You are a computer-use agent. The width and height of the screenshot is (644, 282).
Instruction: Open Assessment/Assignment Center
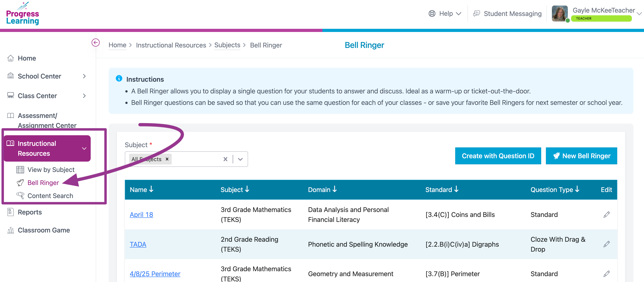47,120
